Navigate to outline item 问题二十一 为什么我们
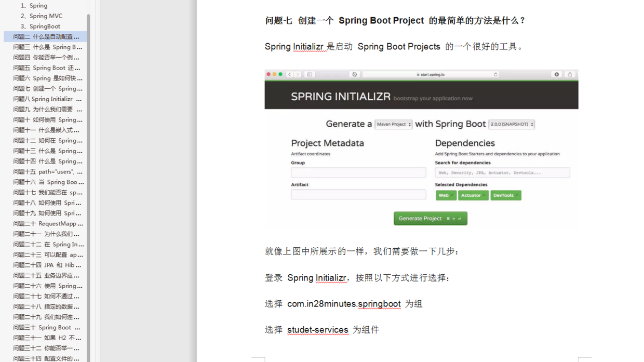This screenshot has width=644, height=362. 46,234
